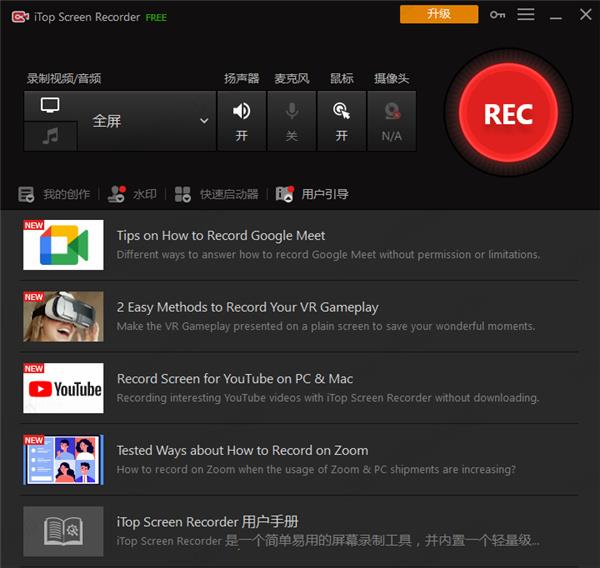Viewport: 600px width, 568px height.
Task: Click the quick launcher grid icon
Action: point(183,194)
